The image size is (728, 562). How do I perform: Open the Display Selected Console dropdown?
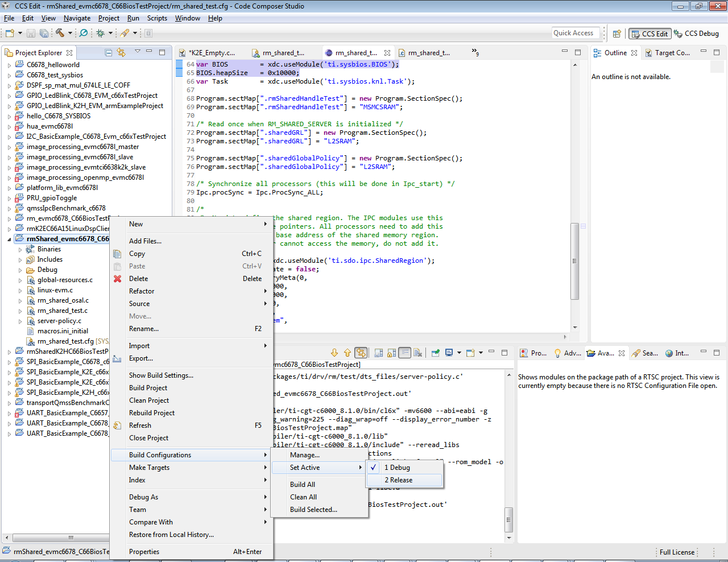coord(459,353)
